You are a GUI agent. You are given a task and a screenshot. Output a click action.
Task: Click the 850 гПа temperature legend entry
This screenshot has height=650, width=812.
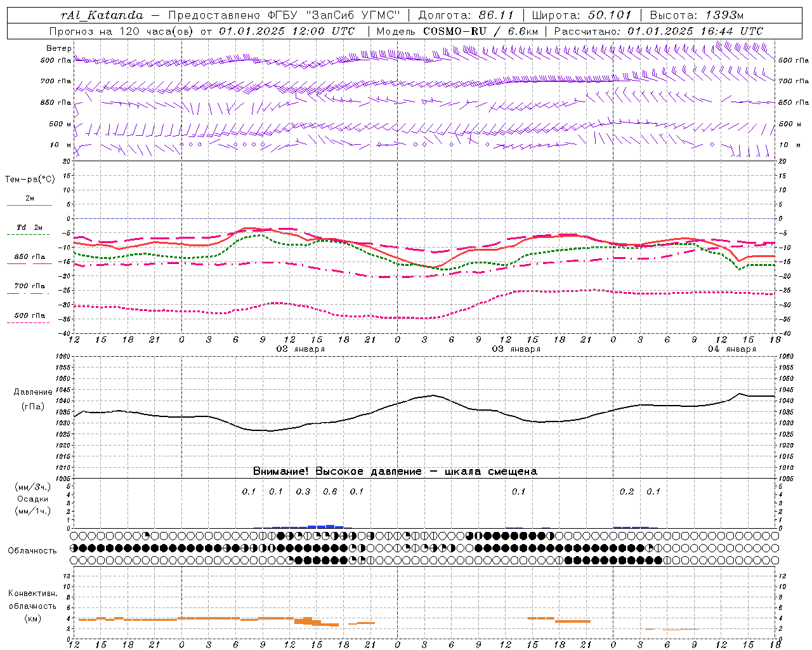30,257
